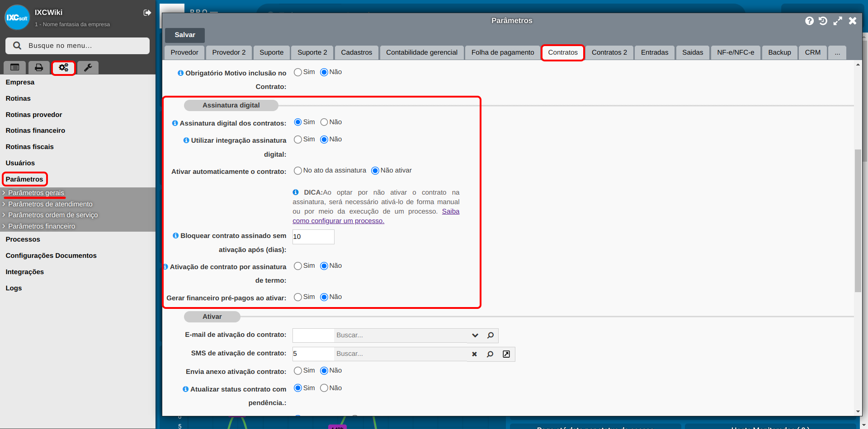Select Sim for Ativação de contrato por assinatura de termo
Screen dimensions: 868x429
(298, 266)
